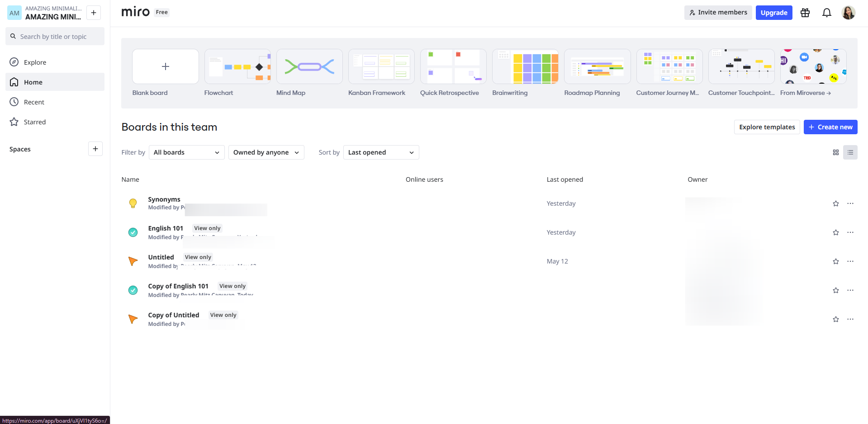Go to Explore in sidebar

click(55, 62)
